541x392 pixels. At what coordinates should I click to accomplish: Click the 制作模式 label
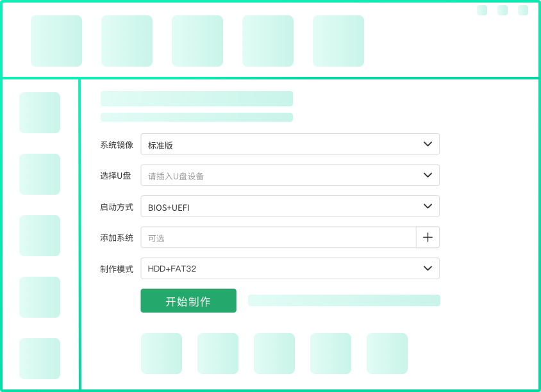117,269
